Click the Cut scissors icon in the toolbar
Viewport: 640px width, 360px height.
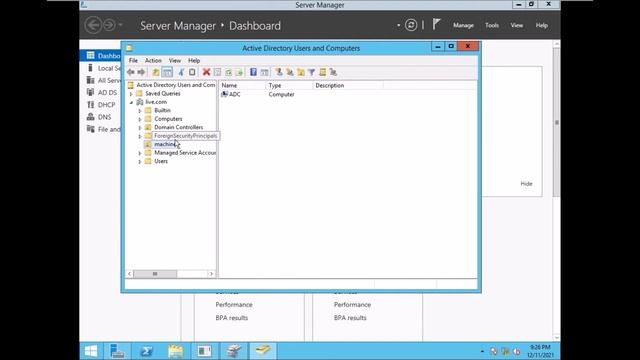pos(181,72)
